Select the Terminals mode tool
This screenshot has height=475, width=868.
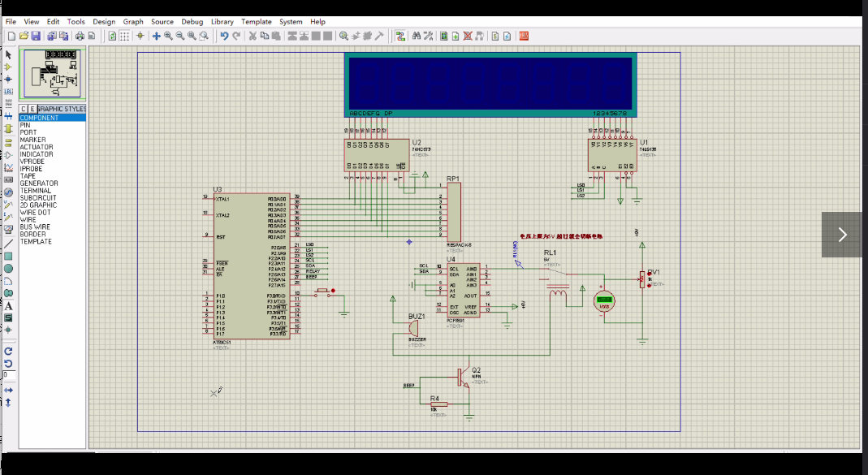8,142
